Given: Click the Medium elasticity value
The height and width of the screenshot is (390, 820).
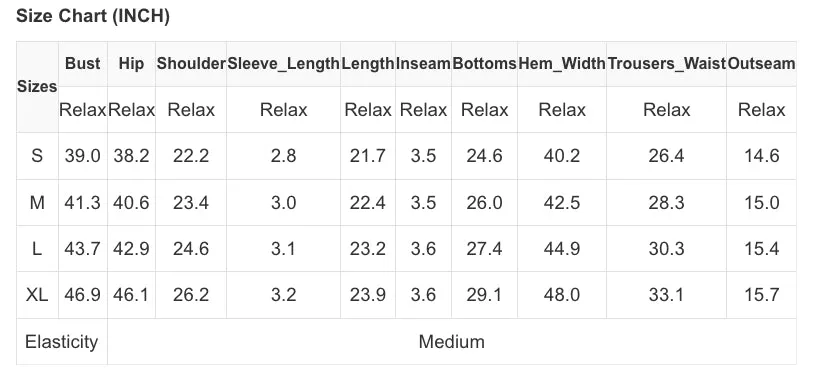Looking at the screenshot, I should (x=452, y=342).
